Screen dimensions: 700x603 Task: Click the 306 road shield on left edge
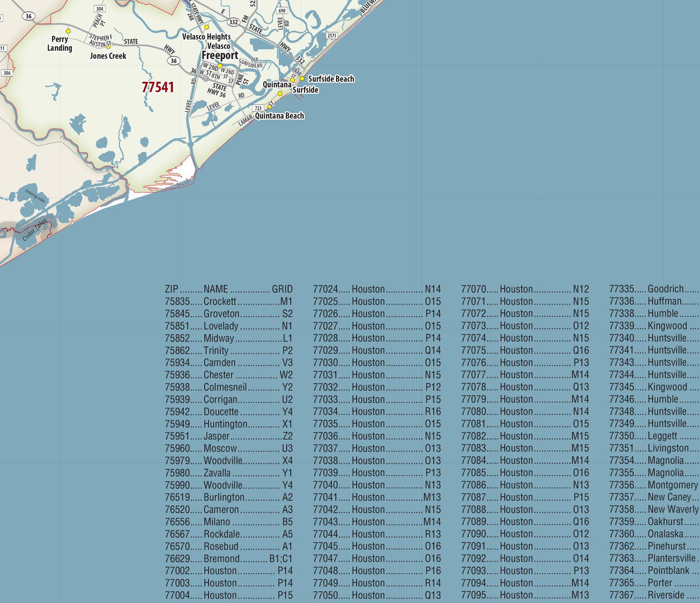click(6, 73)
